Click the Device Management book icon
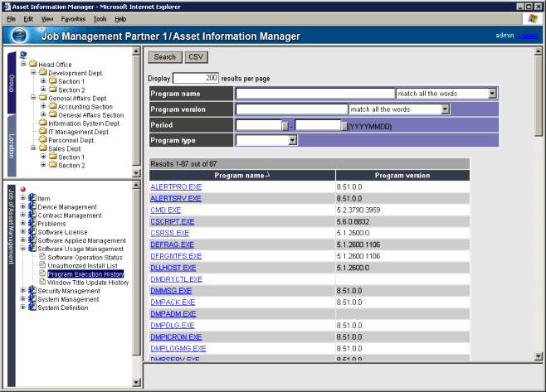 coord(32,207)
